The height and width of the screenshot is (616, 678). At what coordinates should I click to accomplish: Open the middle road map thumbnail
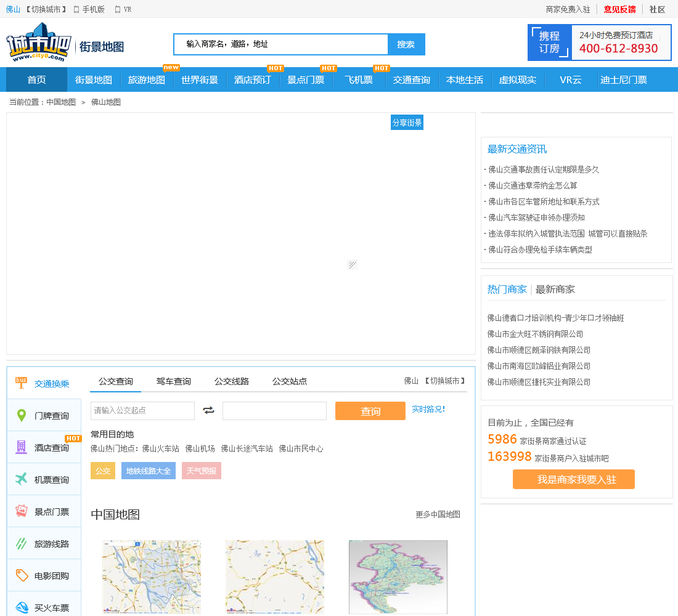(x=274, y=577)
